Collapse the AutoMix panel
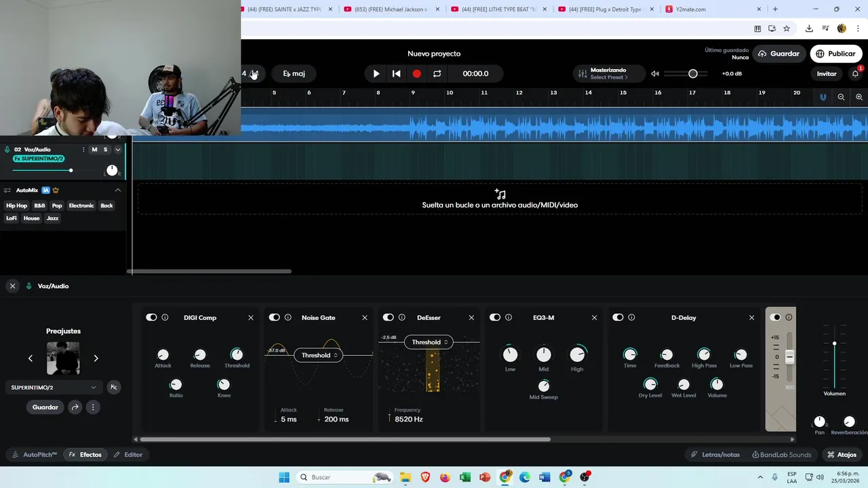 [117, 190]
